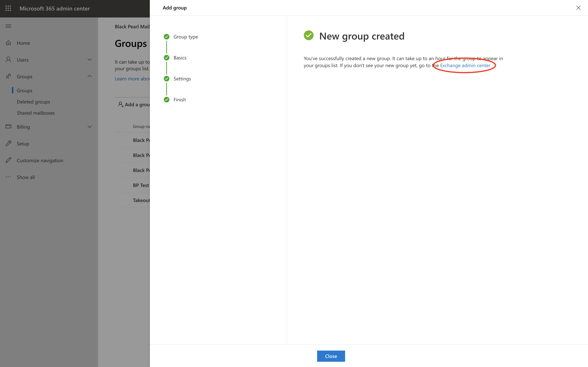Click the Basics step in the wizard
This screenshot has width=588, height=367.
180,58
